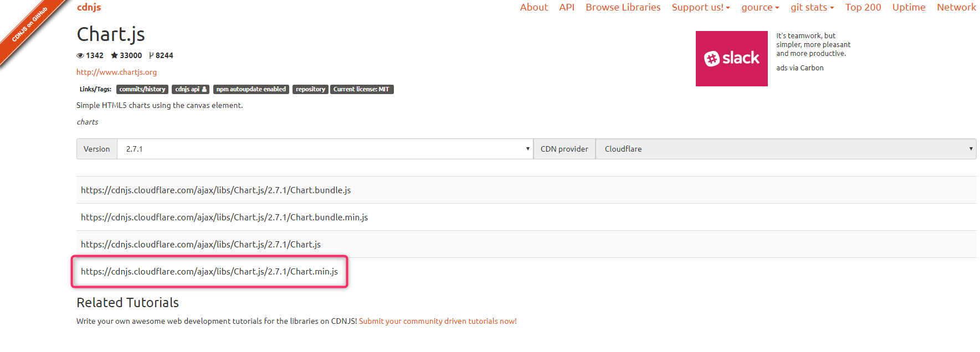
Task: Open the Top 200 page
Action: 863,7
